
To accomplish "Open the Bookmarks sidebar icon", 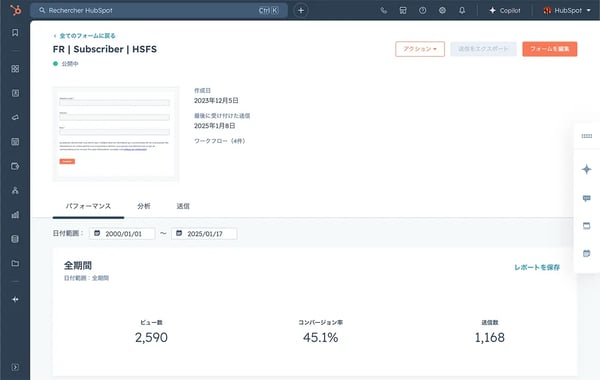I will [15, 33].
